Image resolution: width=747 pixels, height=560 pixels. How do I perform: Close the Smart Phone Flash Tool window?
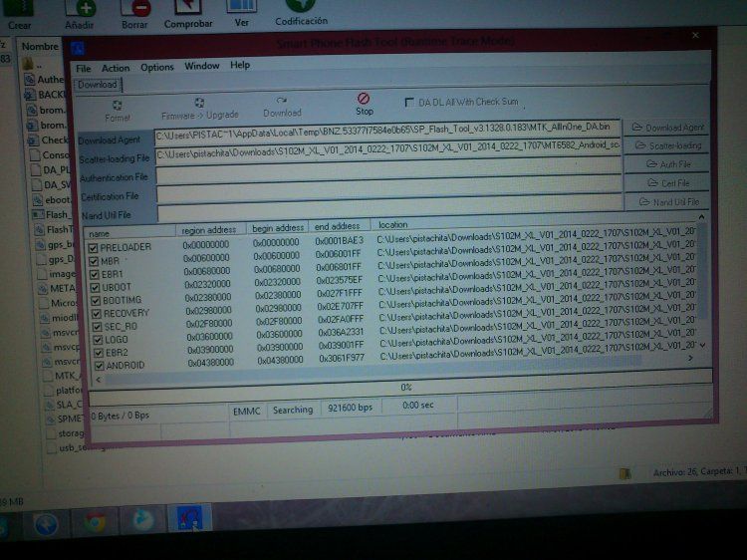695,36
